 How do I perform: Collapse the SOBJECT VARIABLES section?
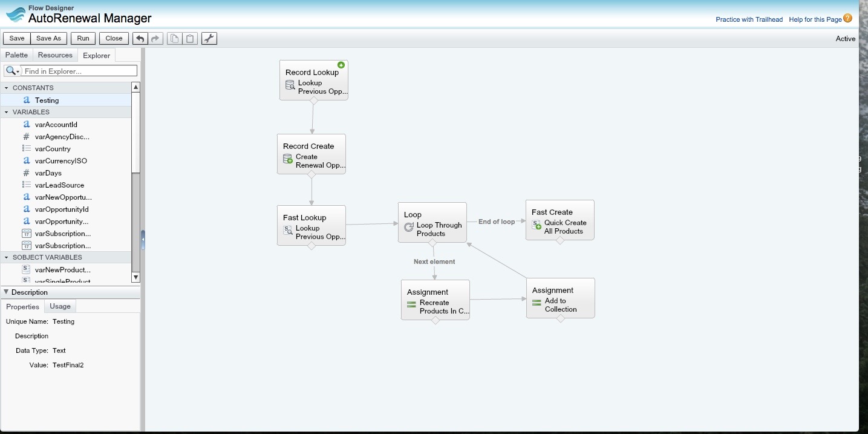7,257
